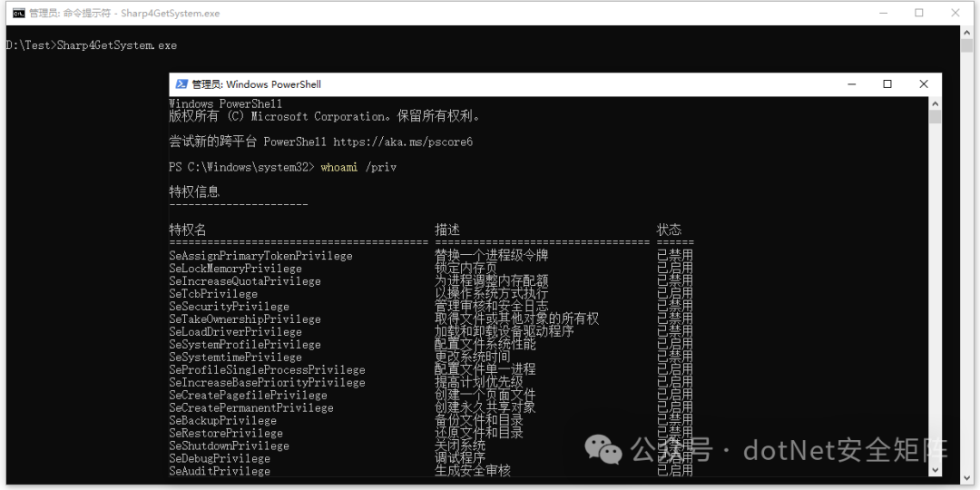Click SeTakeOwnershipPrivilege text
Screen dimensions: 980x490
[245, 319]
